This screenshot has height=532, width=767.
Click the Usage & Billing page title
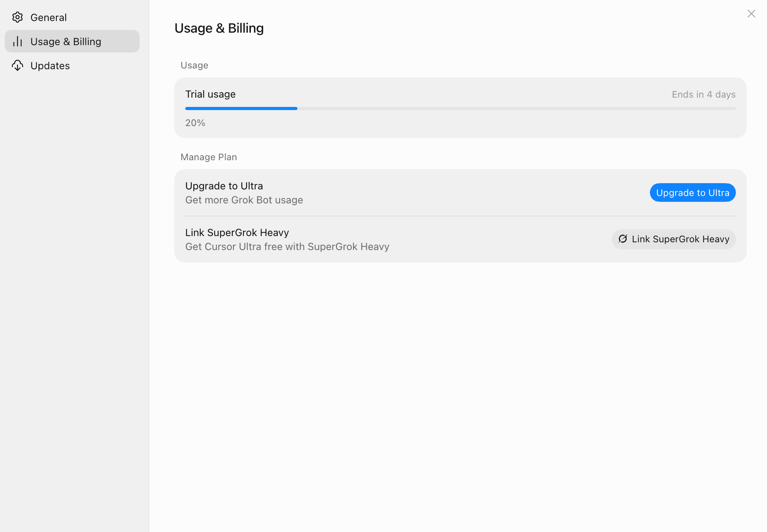(x=219, y=28)
